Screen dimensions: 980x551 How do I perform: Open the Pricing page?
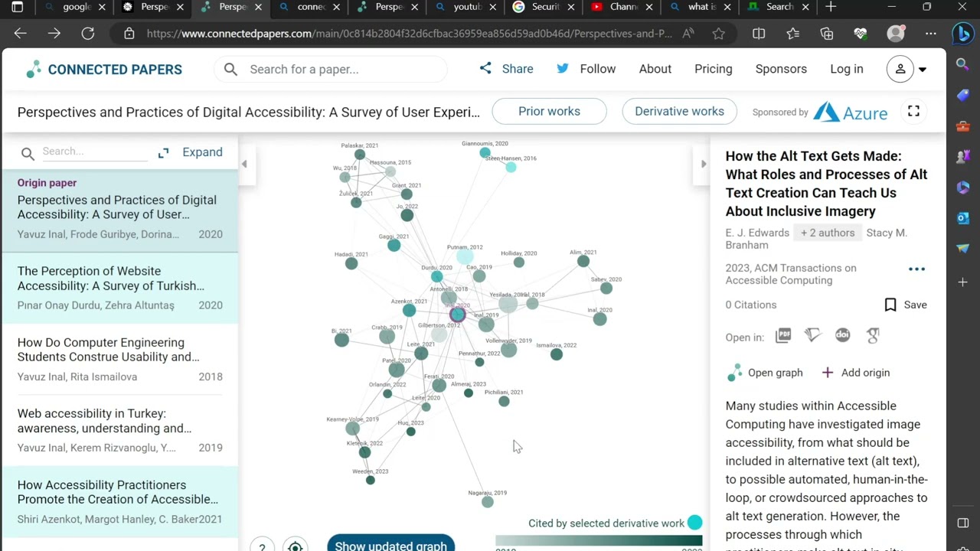(714, 69)
